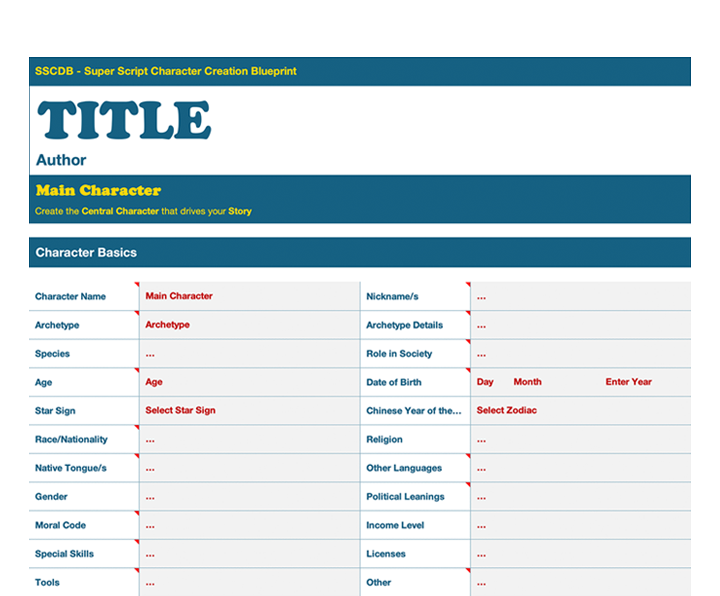
Task: Select the Political Leanings value cell
Action: point(580,497)
